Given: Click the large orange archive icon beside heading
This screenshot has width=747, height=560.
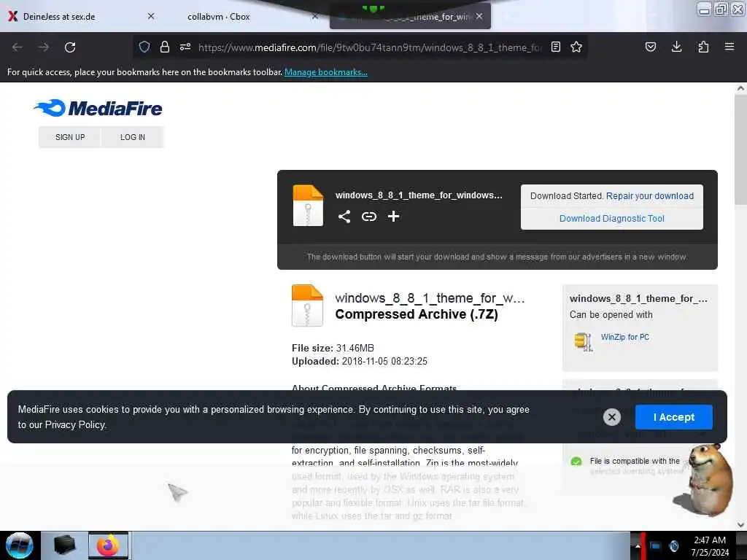Looking at the screenshot, I should point(307,306).
